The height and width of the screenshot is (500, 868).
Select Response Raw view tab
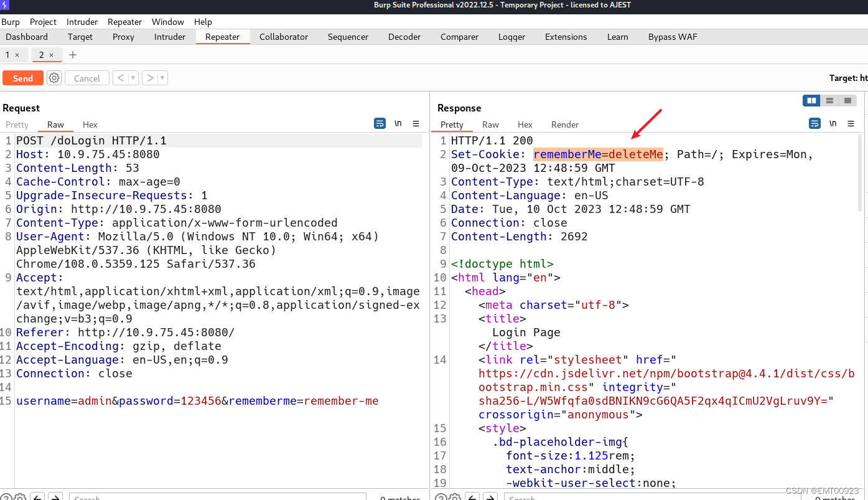[490, 125]
